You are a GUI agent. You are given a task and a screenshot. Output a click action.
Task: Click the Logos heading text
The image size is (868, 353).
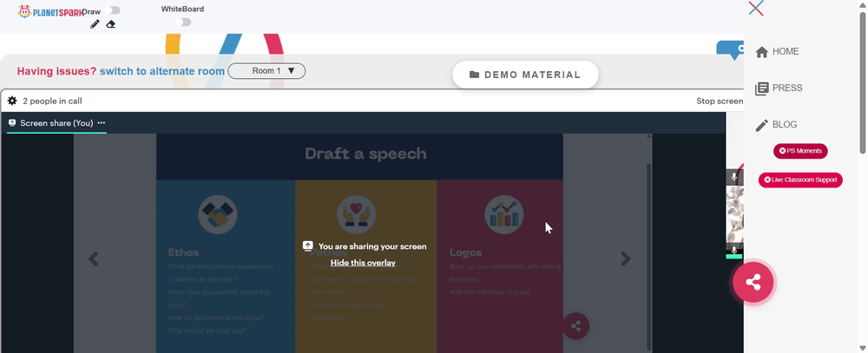pyautogui.click(x=465, y=253)
